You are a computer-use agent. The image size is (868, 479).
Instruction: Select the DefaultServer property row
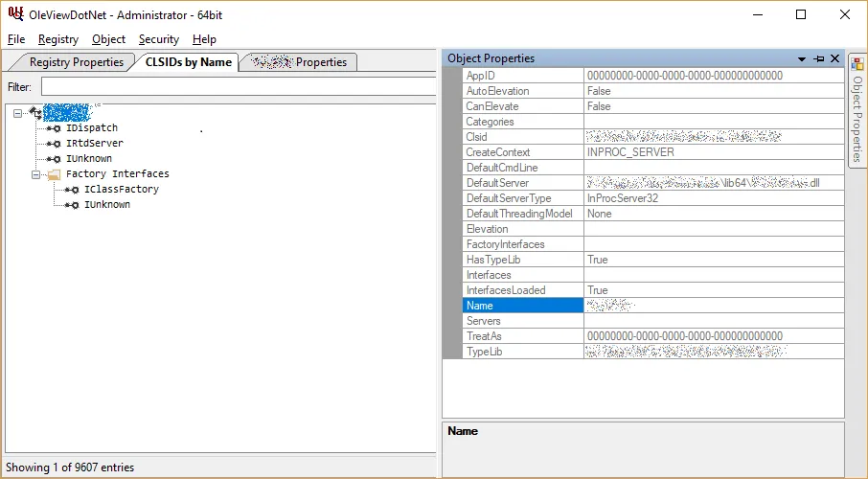coord(653,183)
